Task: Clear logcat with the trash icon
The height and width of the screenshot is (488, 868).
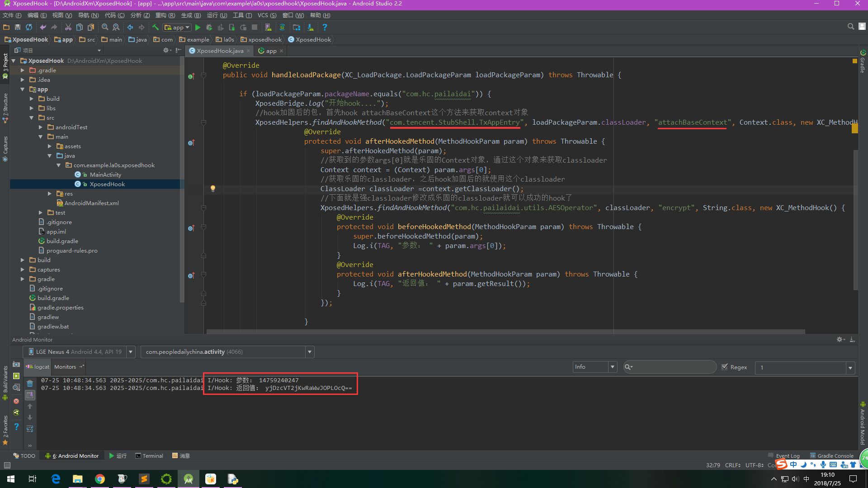Action: 30,384
